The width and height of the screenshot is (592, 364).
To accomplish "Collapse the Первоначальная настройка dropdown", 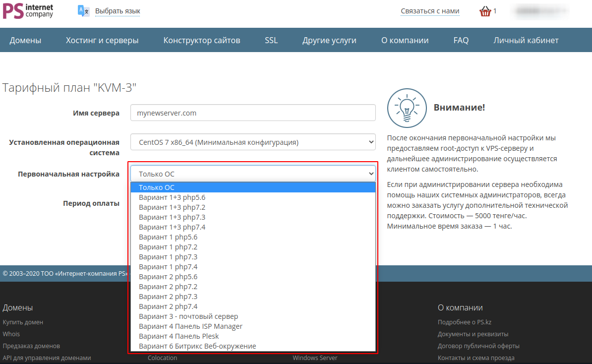I will coord(253,174).
